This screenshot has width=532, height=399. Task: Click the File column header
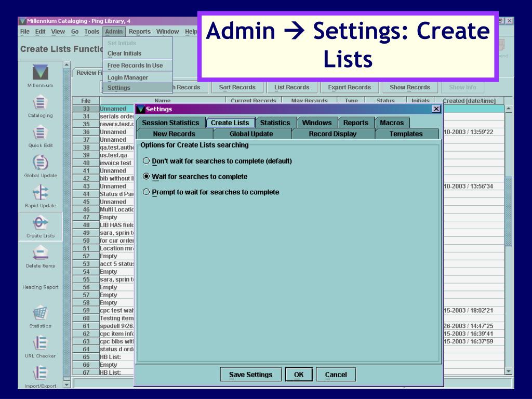86,101
